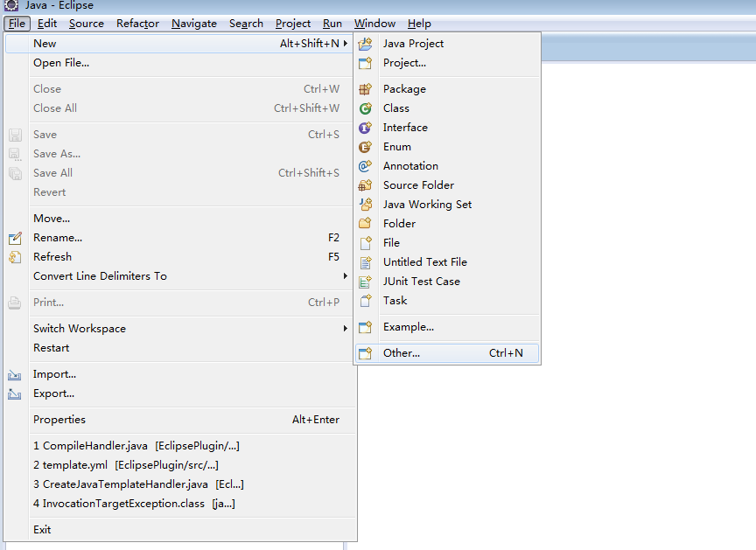This screenshot has height=550, width=756.
Task: Click the JUnit Test Case icon
Action: pyautogui.click(x=366, y=282)
